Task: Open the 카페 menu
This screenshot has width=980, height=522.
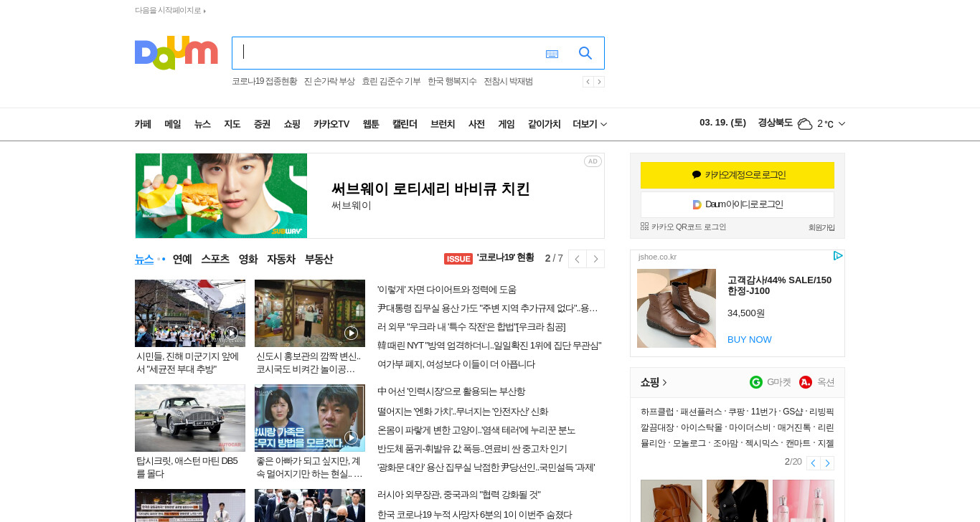Action: click(x=143, y=124)
